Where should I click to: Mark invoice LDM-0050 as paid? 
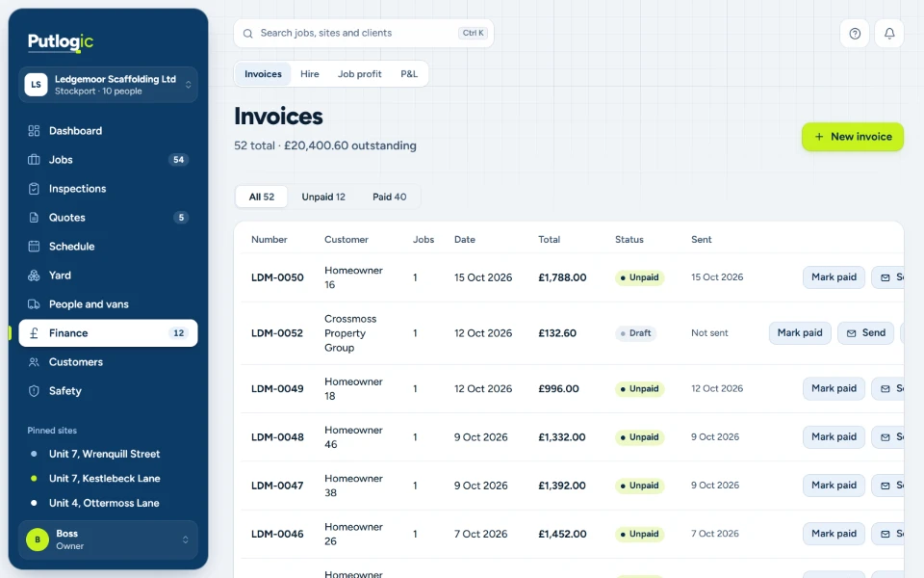pyautogui.click(x=834, y=277)
